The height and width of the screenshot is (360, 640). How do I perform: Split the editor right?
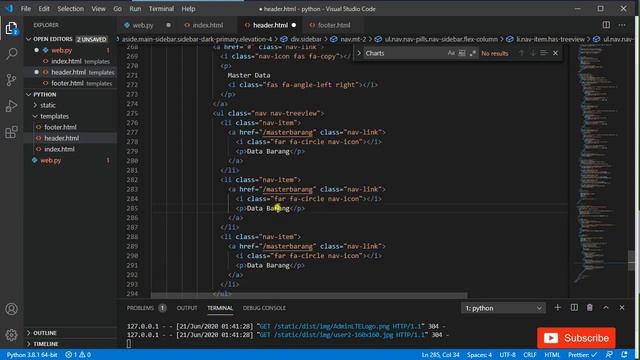pos(606,25)
